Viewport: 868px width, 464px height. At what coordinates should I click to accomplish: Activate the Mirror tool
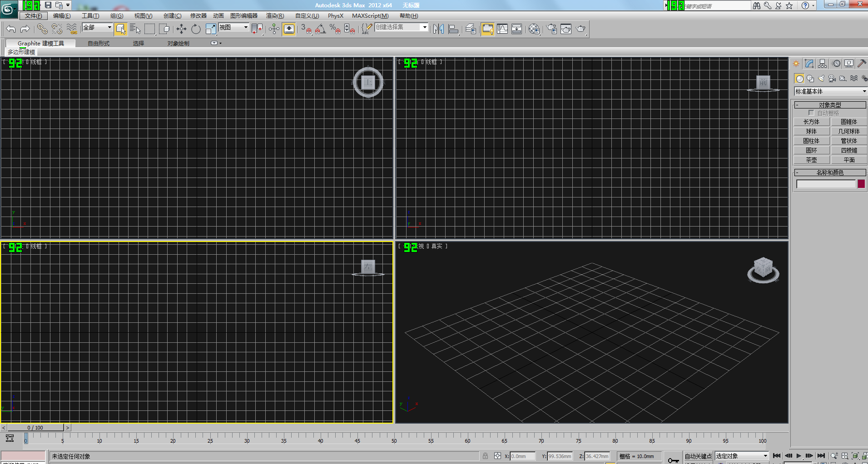[x=439, y=29]
